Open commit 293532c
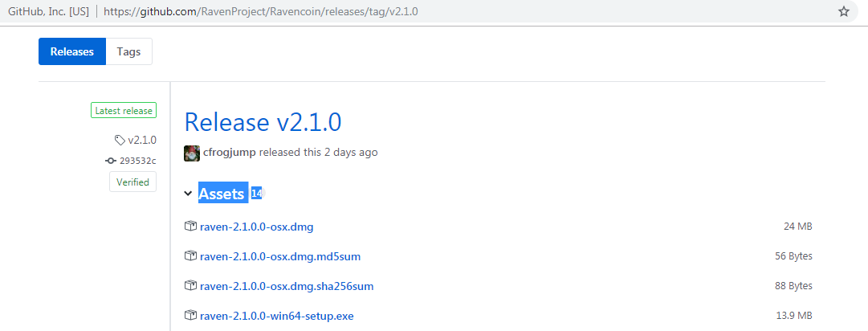This screenshot has height=331, width=868. coord(138,161)
